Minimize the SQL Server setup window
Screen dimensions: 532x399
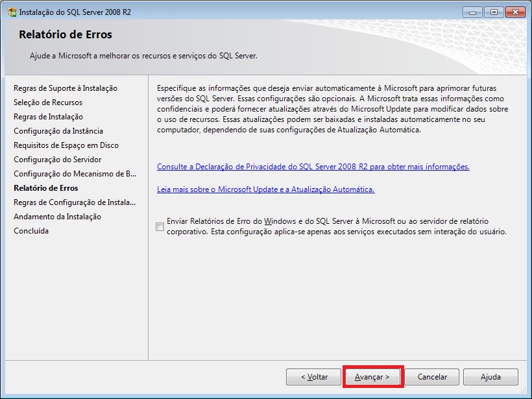(472, 12)
